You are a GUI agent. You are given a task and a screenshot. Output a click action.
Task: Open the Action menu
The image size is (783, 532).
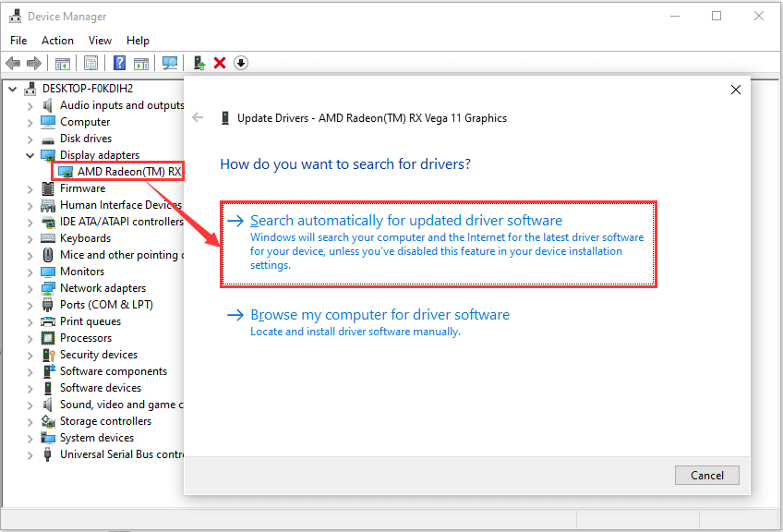pos(57,41)
